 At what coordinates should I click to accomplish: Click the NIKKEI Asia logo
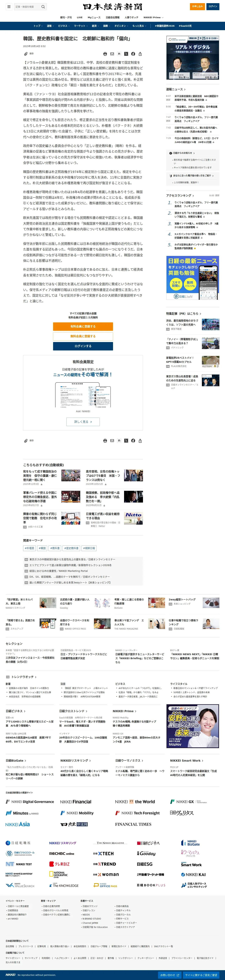click(18, 824)
